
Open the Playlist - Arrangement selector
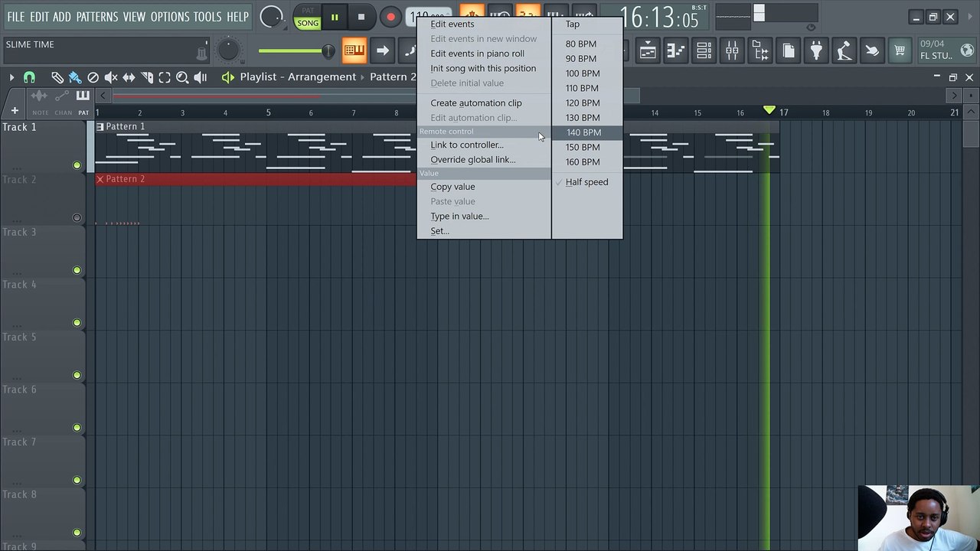point(298,77)
